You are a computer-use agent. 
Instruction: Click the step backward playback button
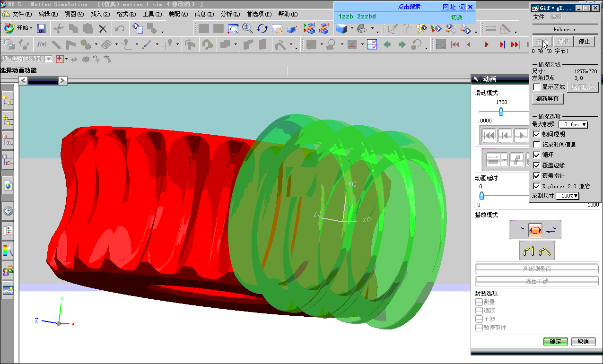(x=469, y=45)
